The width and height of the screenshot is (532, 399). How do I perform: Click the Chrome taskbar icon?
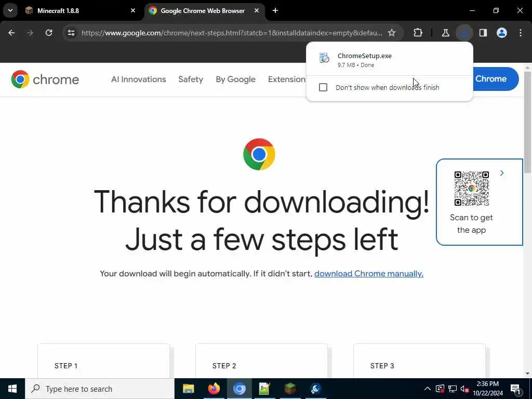[x=239, y=389]
